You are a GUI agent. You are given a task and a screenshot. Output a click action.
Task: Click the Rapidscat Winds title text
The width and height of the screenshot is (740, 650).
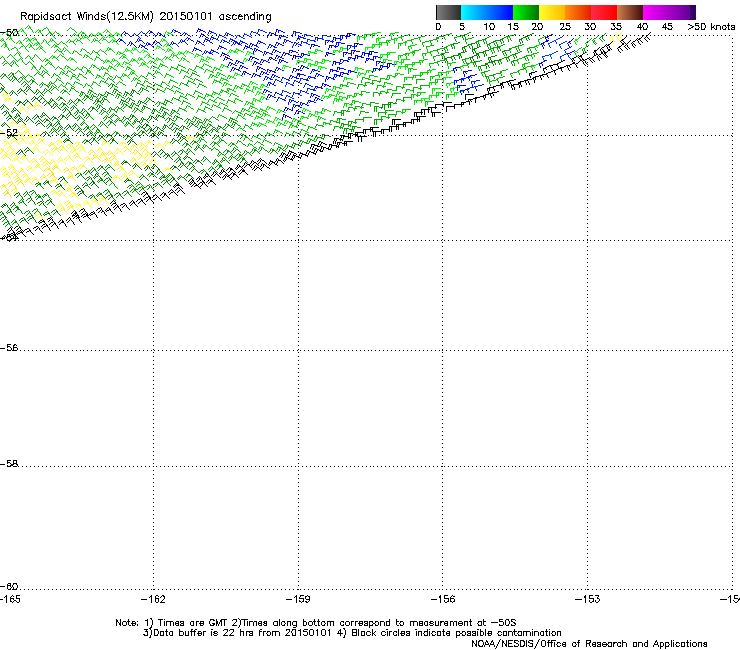[146, 17]
